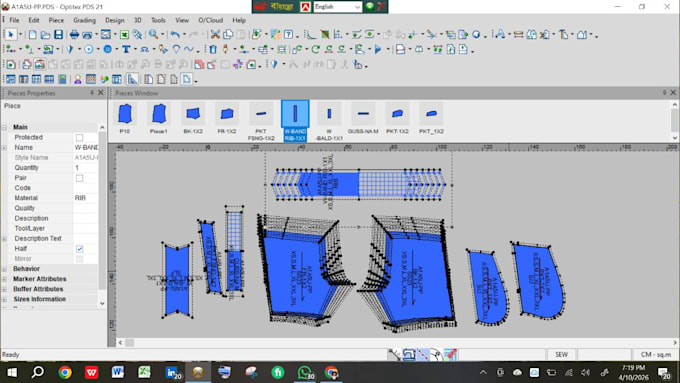Pin the Pieces Properties panel
Image resolution: width=680 pixels, height=383 pixels.
(x=92, y=93)
